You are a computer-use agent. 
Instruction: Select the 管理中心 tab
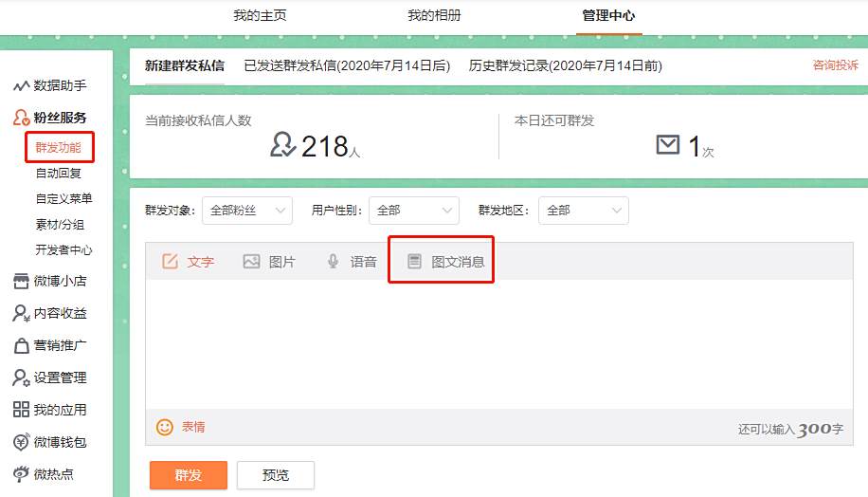[608, 15]
